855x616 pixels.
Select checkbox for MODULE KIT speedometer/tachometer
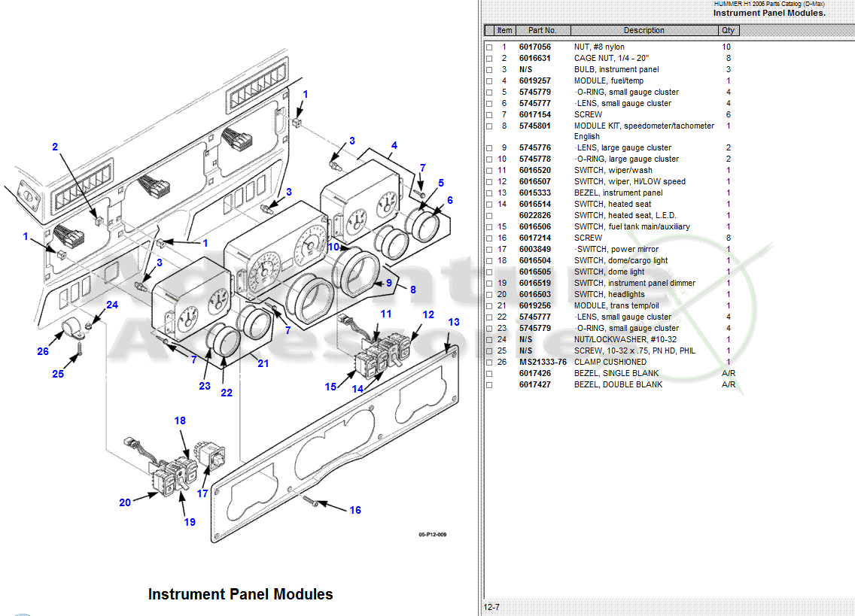[x=489, y=126]
